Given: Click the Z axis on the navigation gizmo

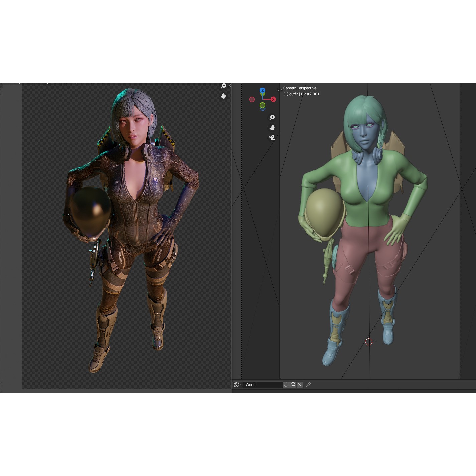Looking at the screenshot, I should click(x=262, y=90).
